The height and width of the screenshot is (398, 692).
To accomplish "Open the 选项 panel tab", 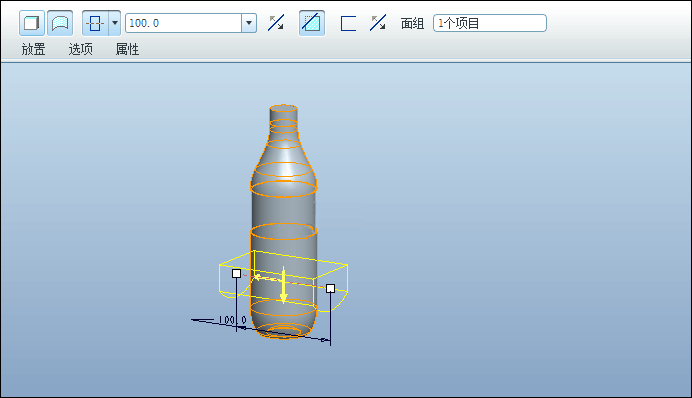I will (x=81, y=49).
